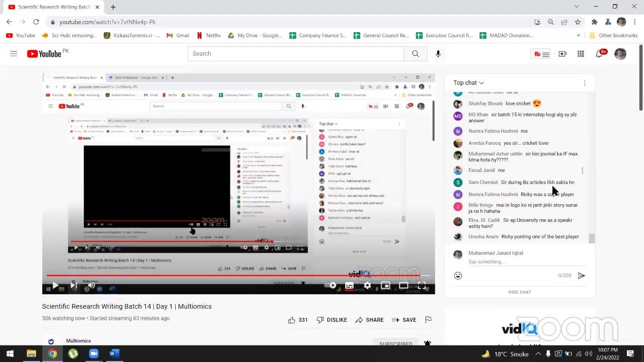Report the video with the flag icon

pyautogui.click(x=428, y=320)
